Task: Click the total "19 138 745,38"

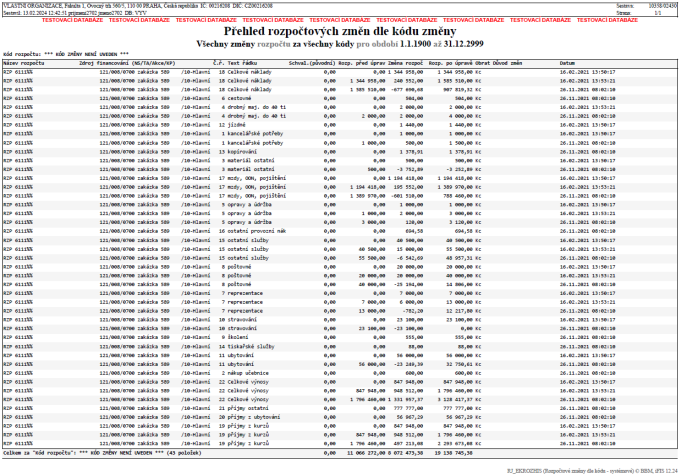Action: pyautogui.click(x=453, y=453)
